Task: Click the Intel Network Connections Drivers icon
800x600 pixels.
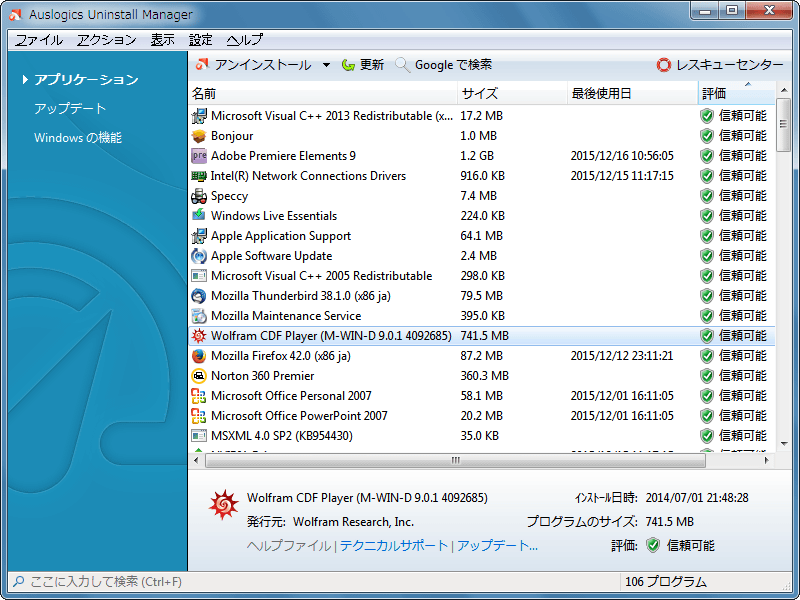Action: click(198, 176)
